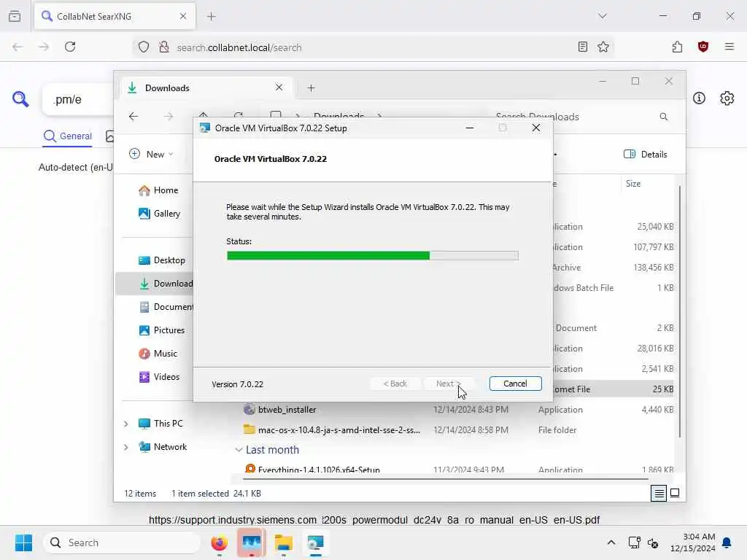This screenshot has height=560, width=747.
Task: Open Documents folder in sidebar
Action: point(165,307)
